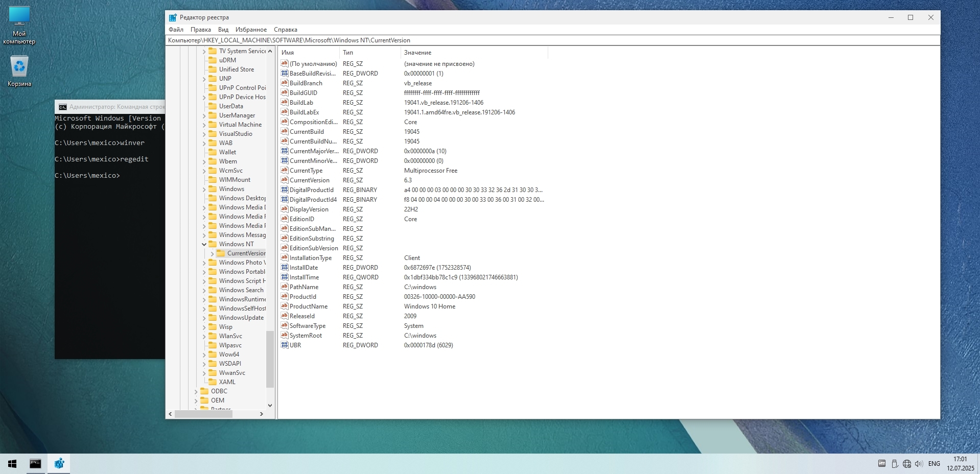Select the VisualStudio key in tree

(236, 134)
